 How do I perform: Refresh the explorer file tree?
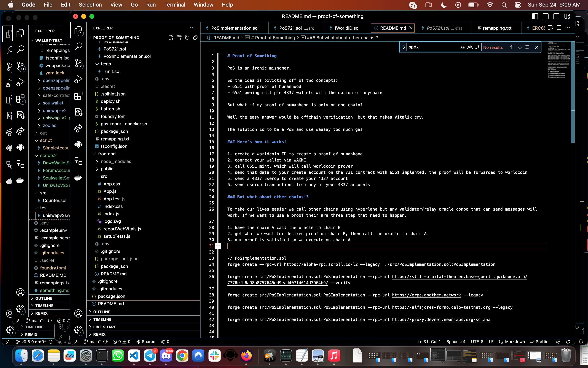point(187,37)
